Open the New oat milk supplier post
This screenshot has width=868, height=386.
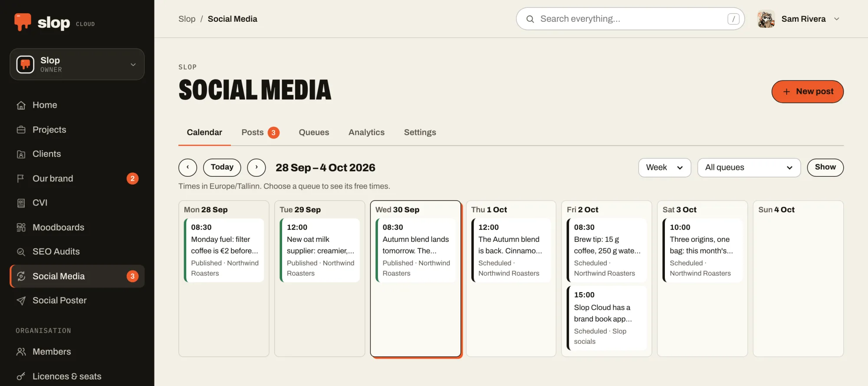pyautogui.click(x=320, y=251)
